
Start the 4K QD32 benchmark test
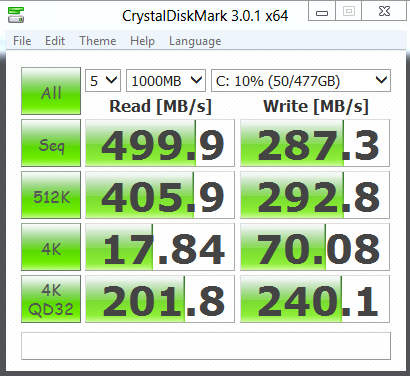point(51,299)
